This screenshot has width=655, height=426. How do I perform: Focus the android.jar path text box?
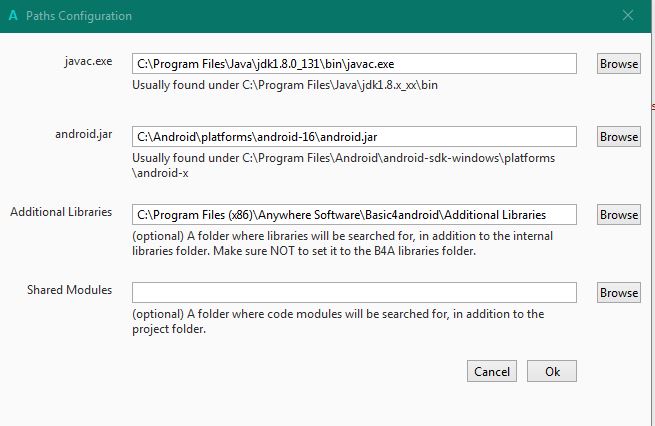[354, 137]
